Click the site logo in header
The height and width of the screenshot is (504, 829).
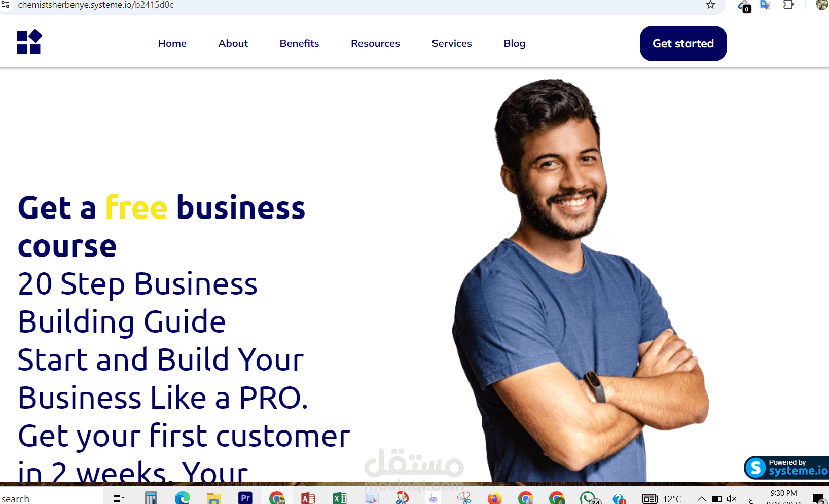29,42
